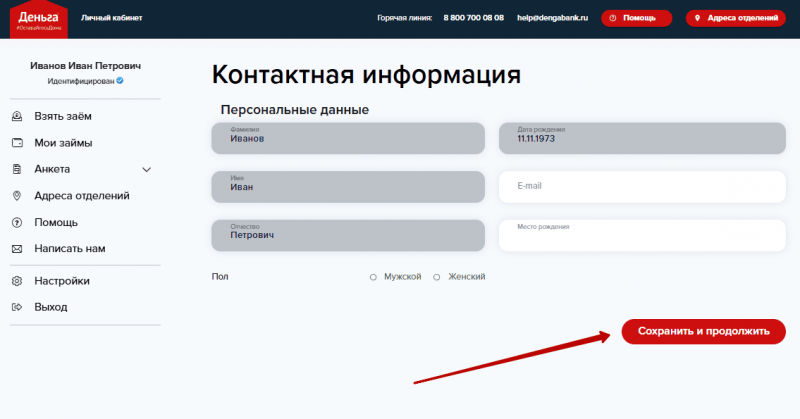Click the Отчество field with Петрович

point(348,235)
